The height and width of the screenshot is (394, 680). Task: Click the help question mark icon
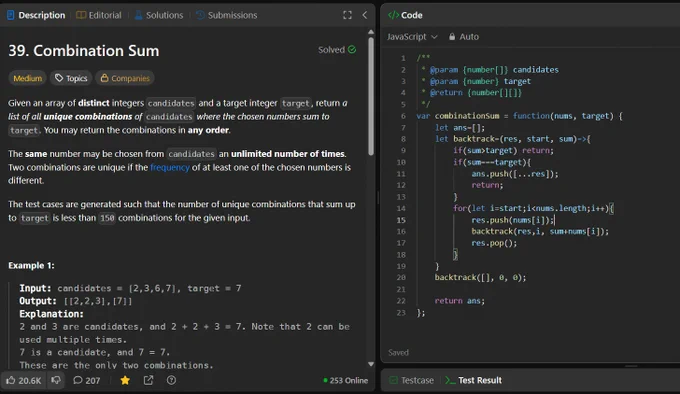tap(171, 380)
